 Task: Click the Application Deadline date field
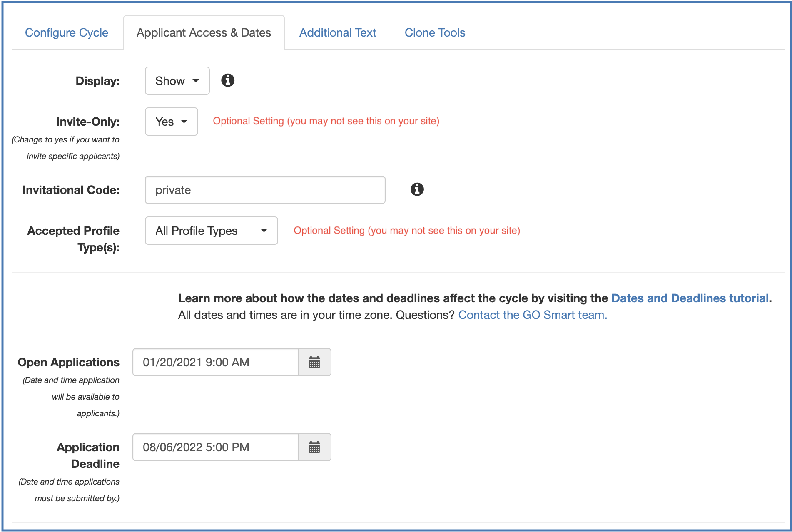(215, 447)
